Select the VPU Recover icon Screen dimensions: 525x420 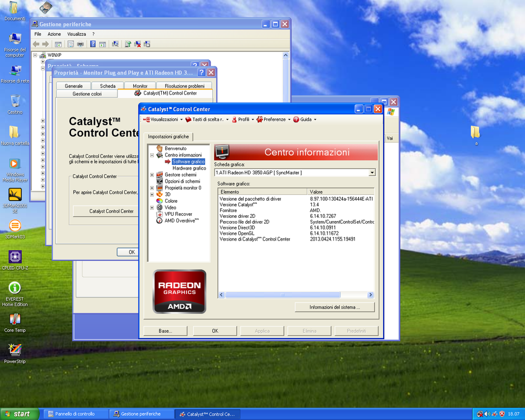point(160,214)
